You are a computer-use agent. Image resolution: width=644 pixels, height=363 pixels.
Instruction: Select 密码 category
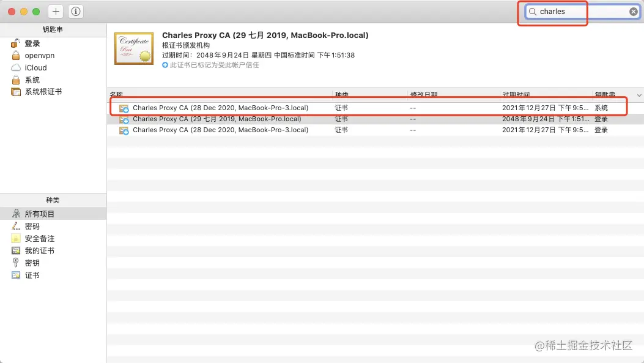[x=53, y=226]
